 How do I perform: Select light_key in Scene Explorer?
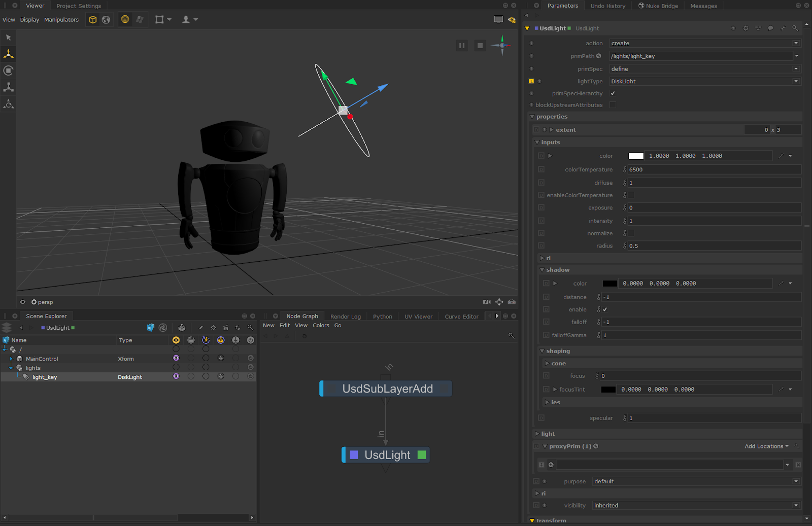[x=45, y=377]
